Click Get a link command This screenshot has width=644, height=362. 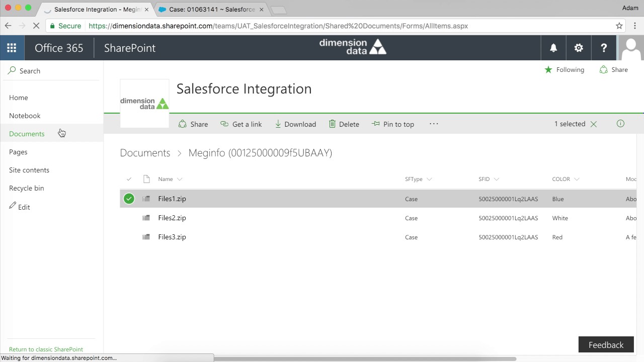241,124
